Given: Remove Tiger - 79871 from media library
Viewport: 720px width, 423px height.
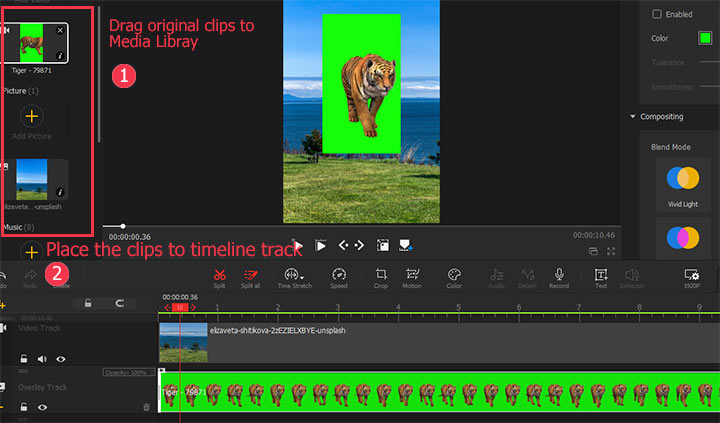Looking at the screenshot, I should click(60, 30).
